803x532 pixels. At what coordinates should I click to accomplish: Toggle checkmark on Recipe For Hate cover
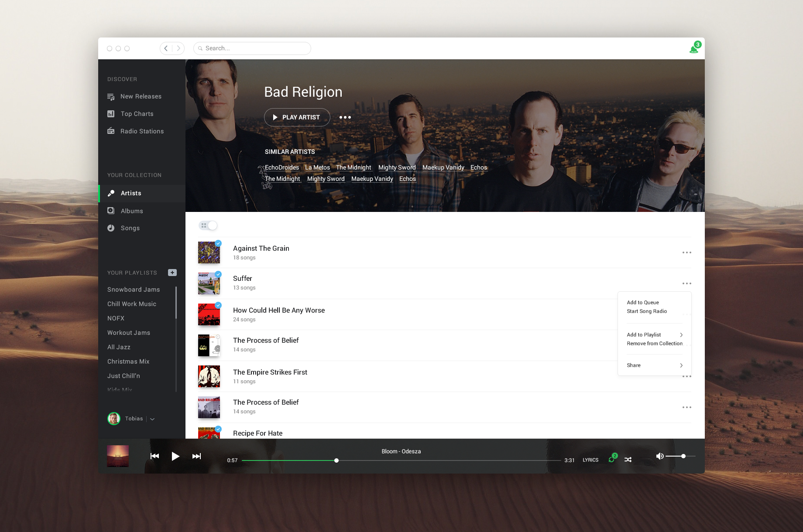(x=218, y=429)
